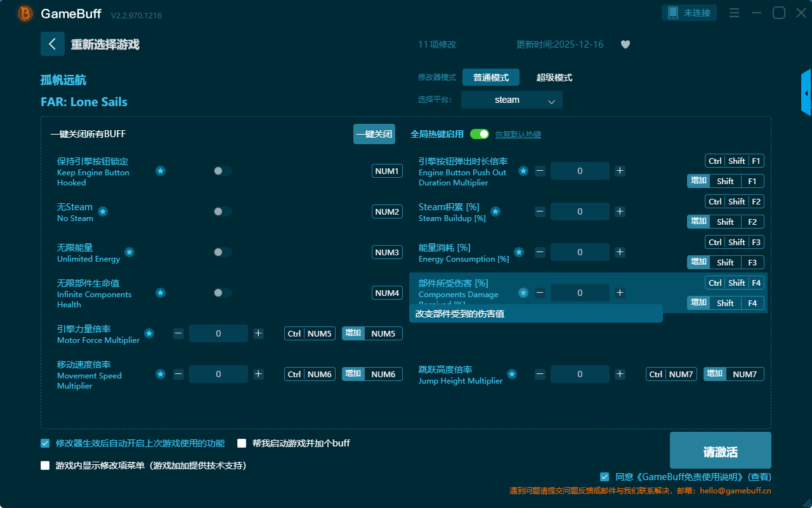Click the back arrow to reselect game
Image resolution: width=812 pixels, height=508 pixels.
[x=53, y=44]
